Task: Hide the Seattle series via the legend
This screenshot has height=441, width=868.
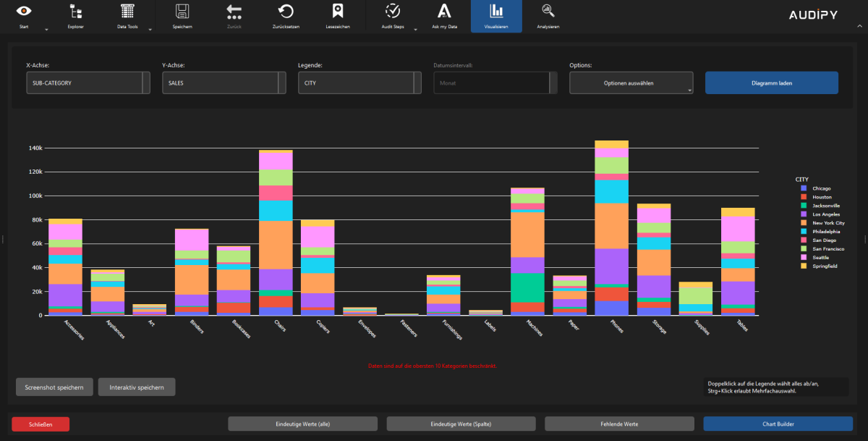Action: (820, 258)
